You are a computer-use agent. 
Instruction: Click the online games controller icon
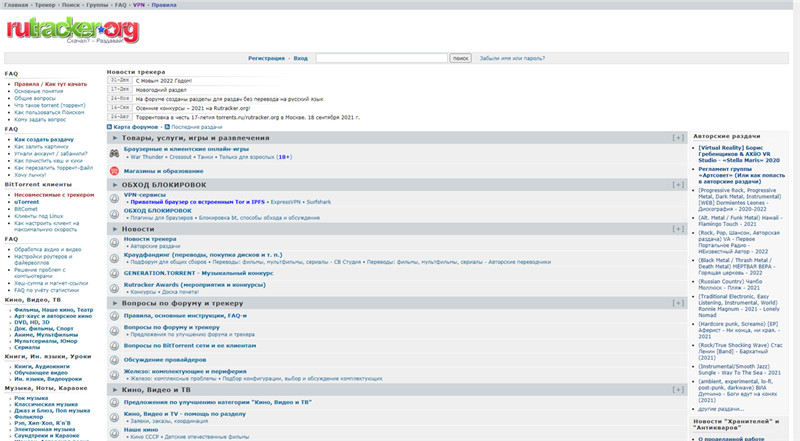point(114,153)
